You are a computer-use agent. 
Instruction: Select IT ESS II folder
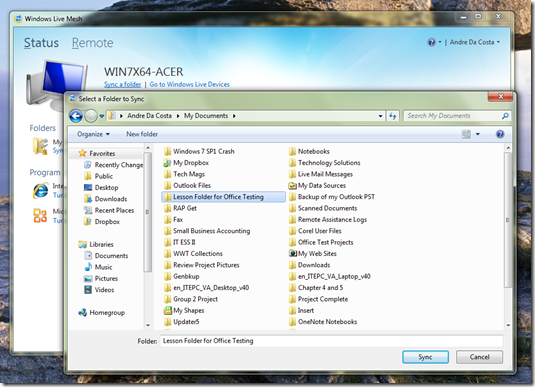pos(179,242)
